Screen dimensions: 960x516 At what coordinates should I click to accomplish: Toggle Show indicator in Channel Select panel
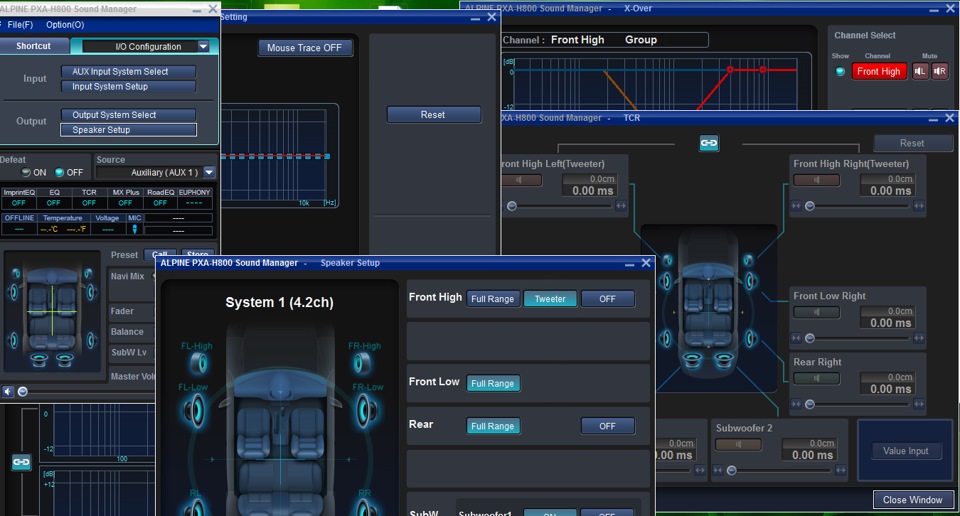[840, 72]
